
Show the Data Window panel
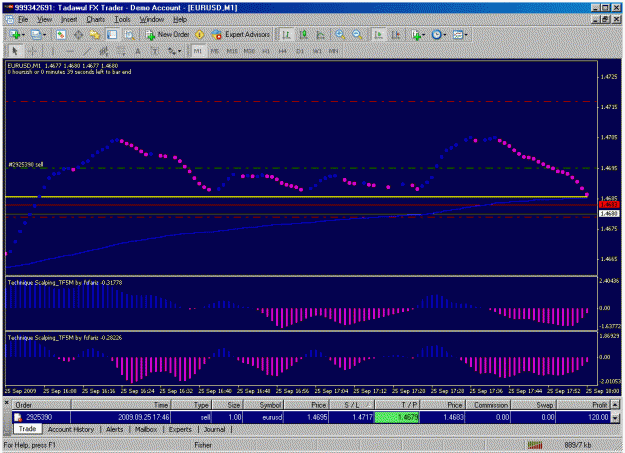pos(78,35)
